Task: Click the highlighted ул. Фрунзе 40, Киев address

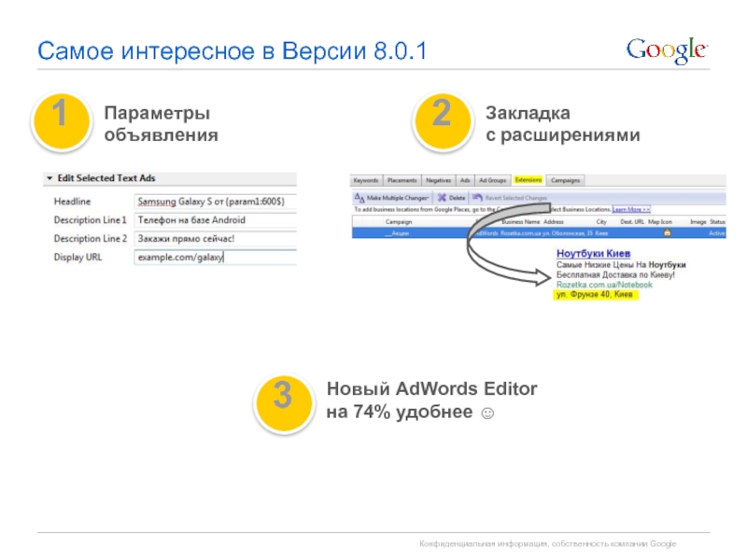Action: pos(595,295)
